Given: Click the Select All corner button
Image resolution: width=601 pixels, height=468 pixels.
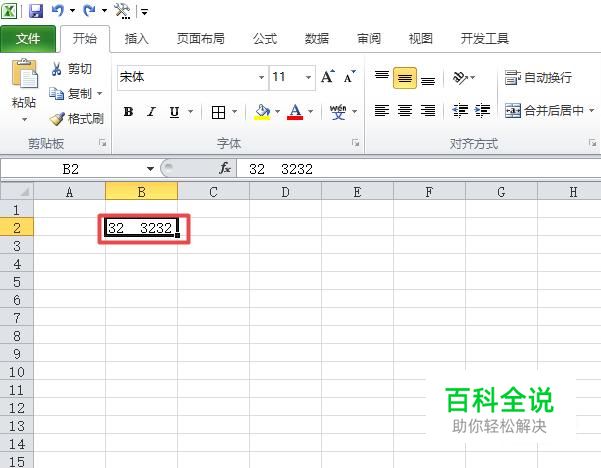Looking at the screenshot, I should 17,191.
